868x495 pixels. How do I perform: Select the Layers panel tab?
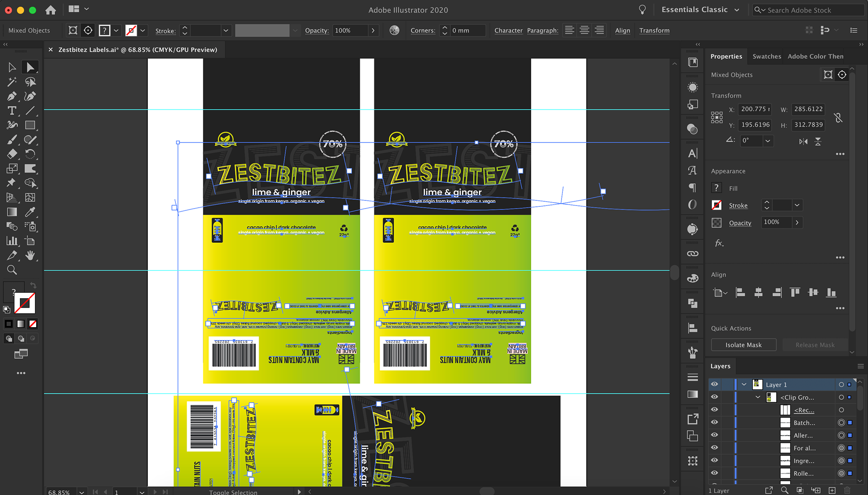coord(720,366)
